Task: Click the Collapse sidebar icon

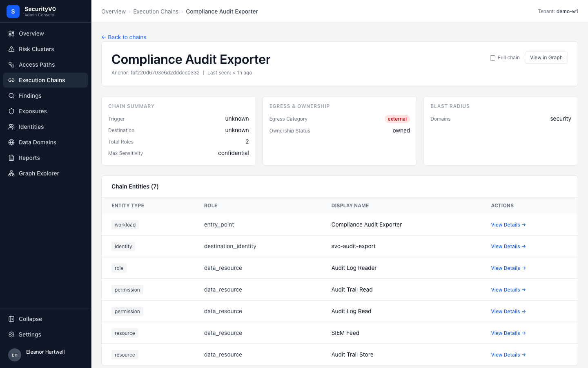Action: (11, 319)
